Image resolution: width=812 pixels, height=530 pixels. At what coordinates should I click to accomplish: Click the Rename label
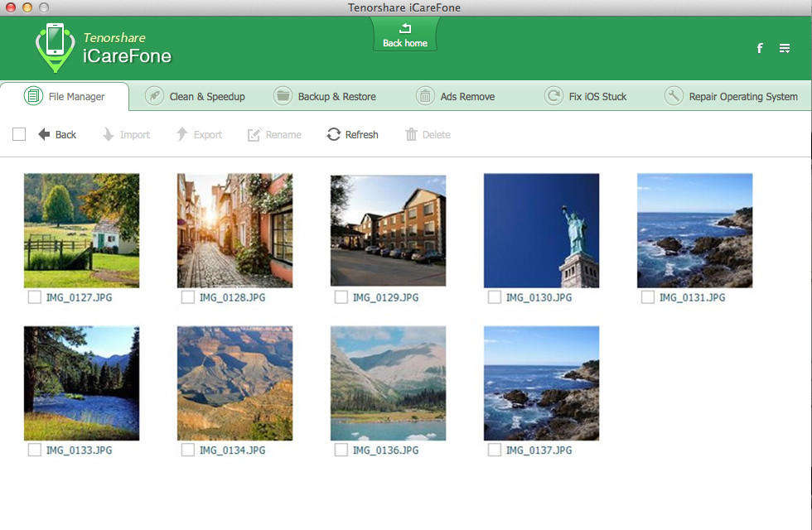[283, 134]
